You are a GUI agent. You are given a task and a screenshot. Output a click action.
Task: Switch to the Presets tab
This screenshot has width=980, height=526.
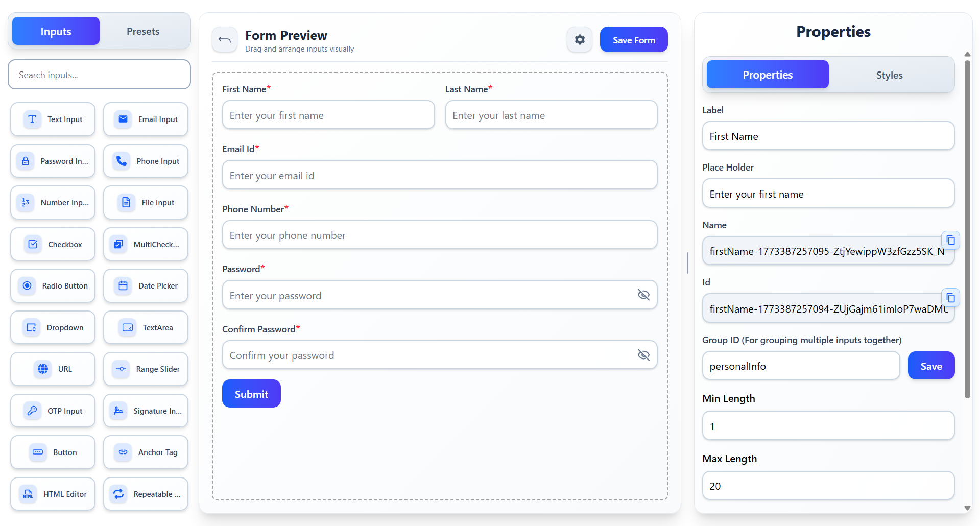coord(143,31)
